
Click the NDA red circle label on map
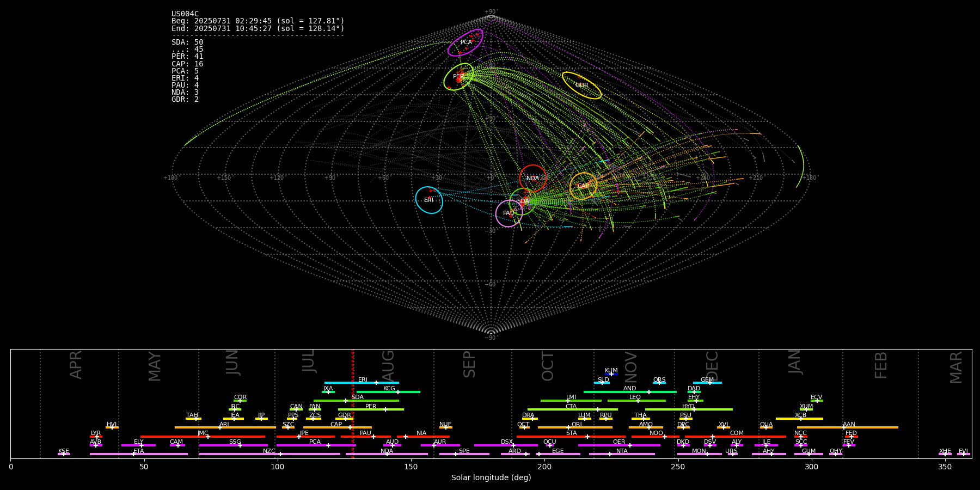pos(532,179)
